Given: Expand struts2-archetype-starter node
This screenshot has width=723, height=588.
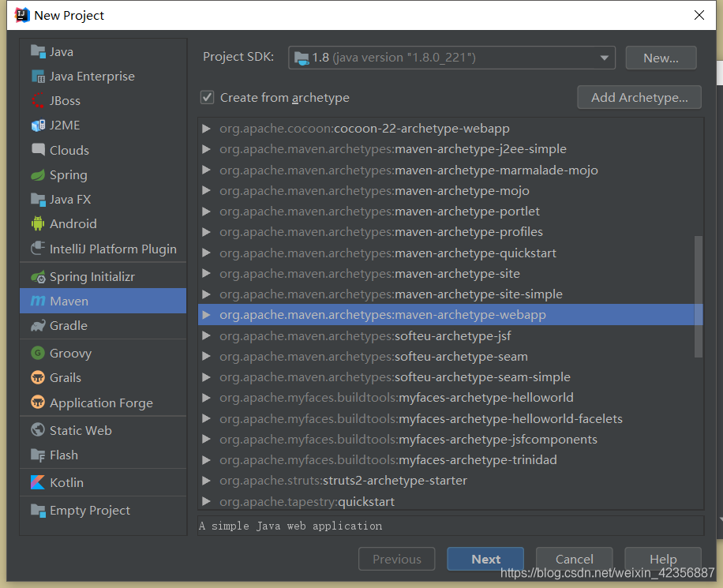Looking at the screenshot, I should tap(207, 481).
